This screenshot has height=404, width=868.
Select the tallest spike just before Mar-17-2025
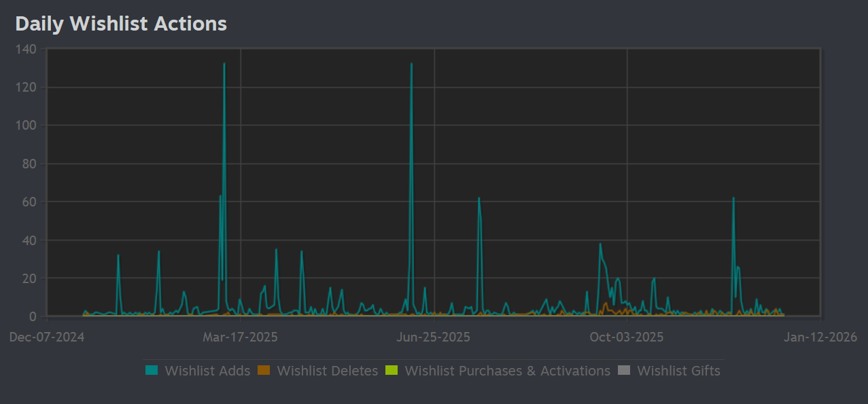click(224, 65)
